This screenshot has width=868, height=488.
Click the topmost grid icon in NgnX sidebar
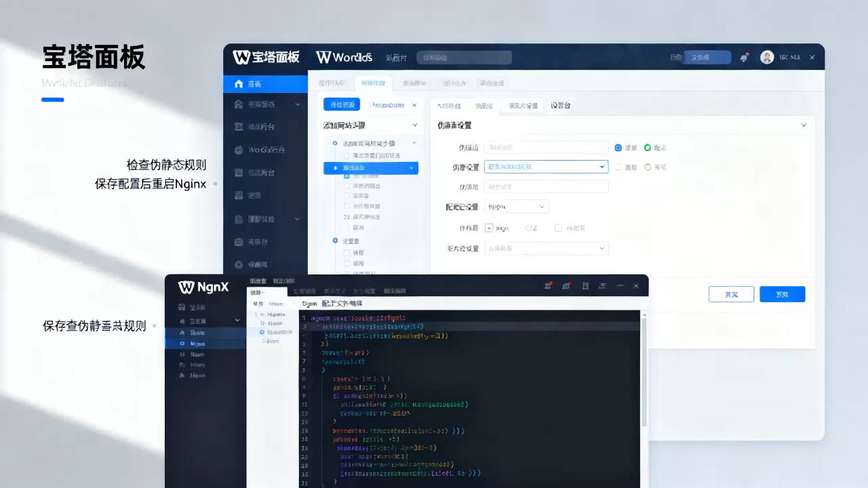[182, 308]
